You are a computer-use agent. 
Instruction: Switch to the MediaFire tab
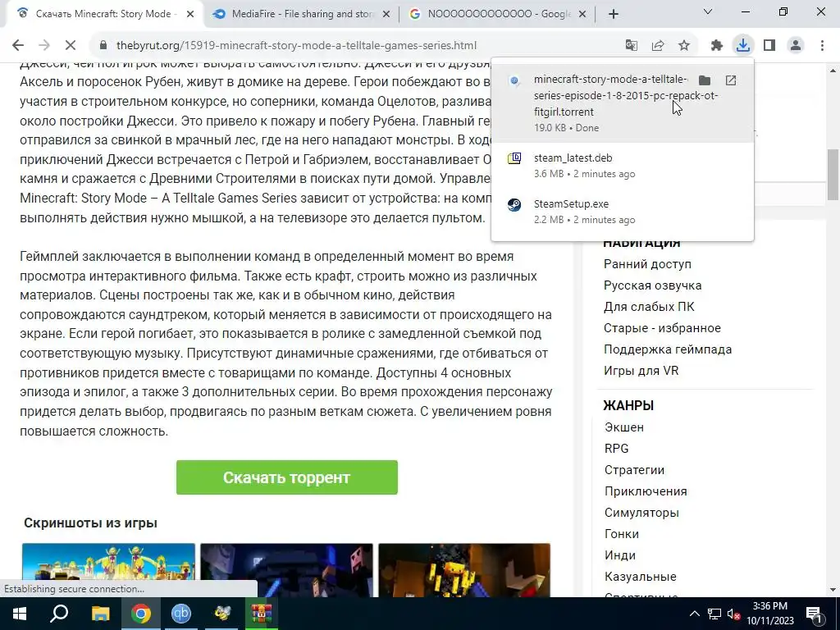(300, 14)
